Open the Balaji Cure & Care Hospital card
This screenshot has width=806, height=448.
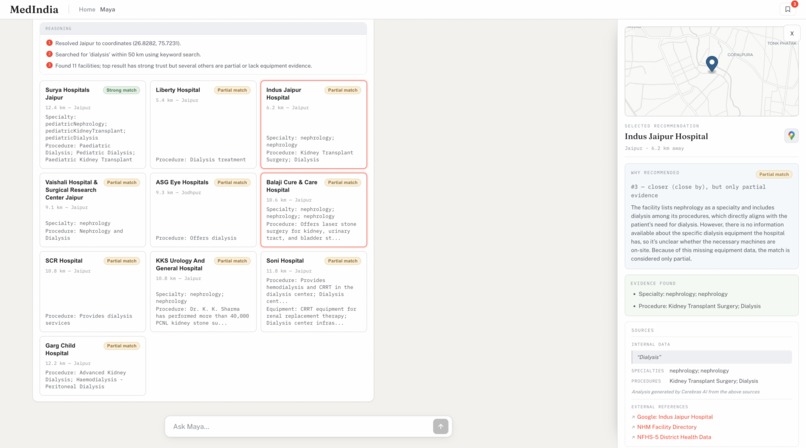[314, 210]
